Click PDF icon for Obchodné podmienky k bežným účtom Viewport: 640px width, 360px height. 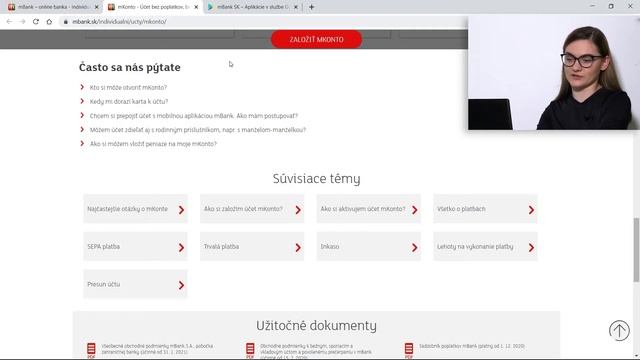tap(250, 350)
